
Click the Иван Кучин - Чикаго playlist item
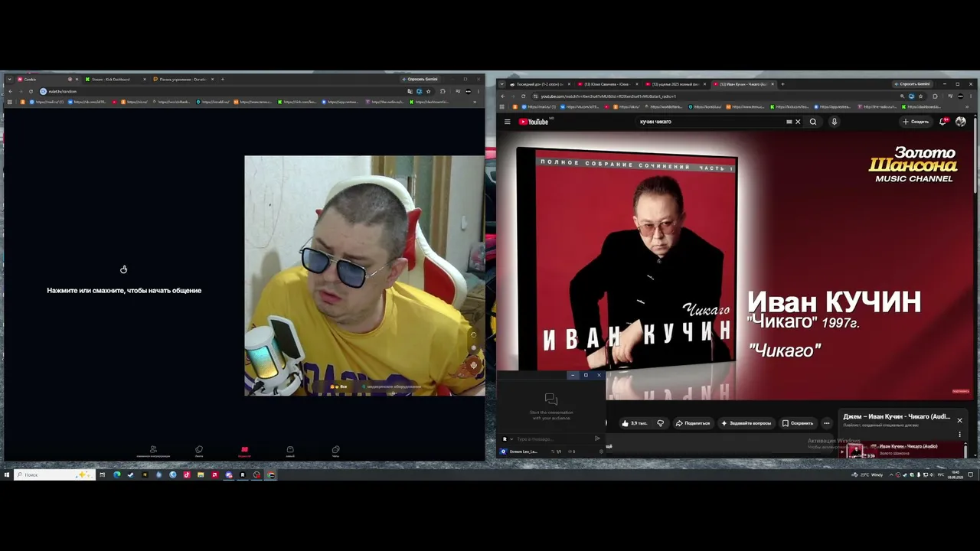(x=902, y=449)
